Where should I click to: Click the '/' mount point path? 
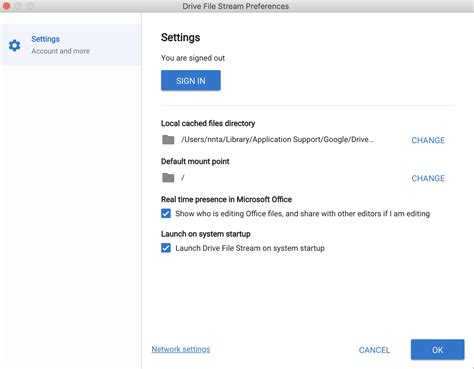click(x=183, y=178)
